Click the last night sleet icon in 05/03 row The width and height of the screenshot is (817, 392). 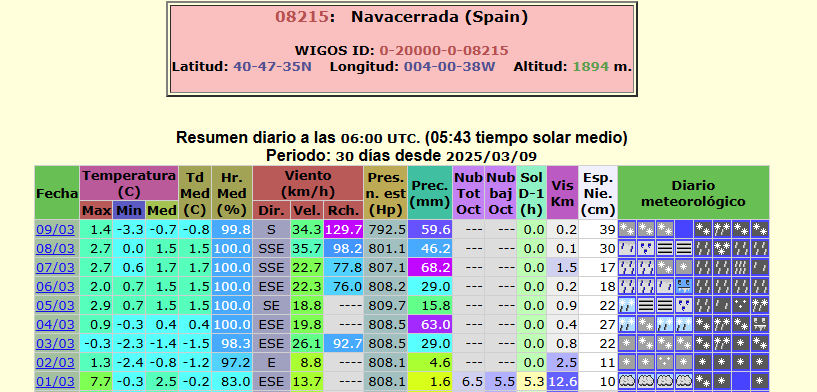point(760,305)
